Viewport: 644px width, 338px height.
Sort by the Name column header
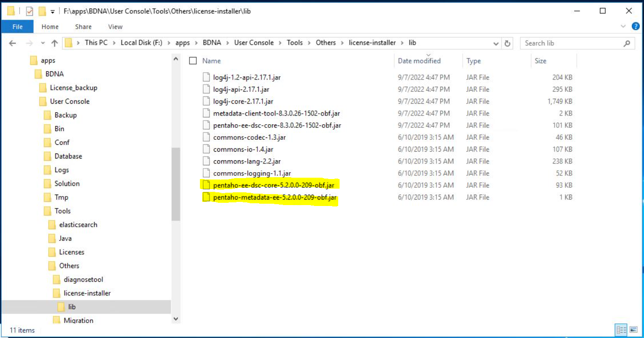click(x=211, y=61)
